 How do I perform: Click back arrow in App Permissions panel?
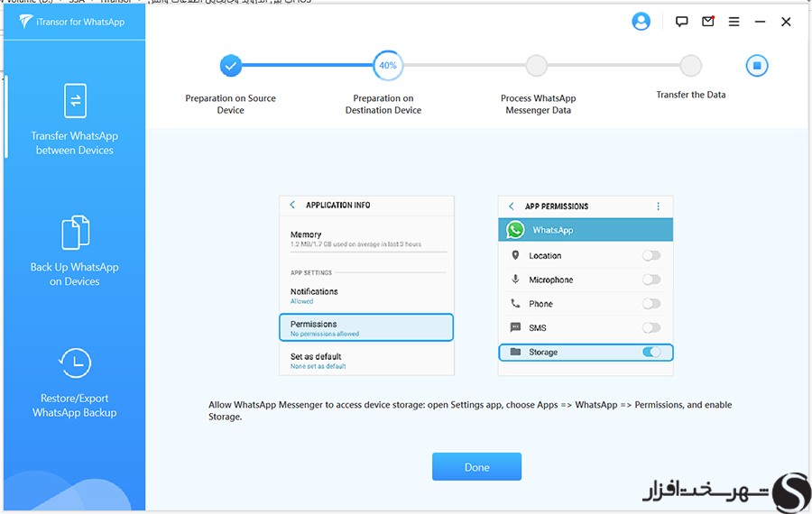click(x=512, y=206)
